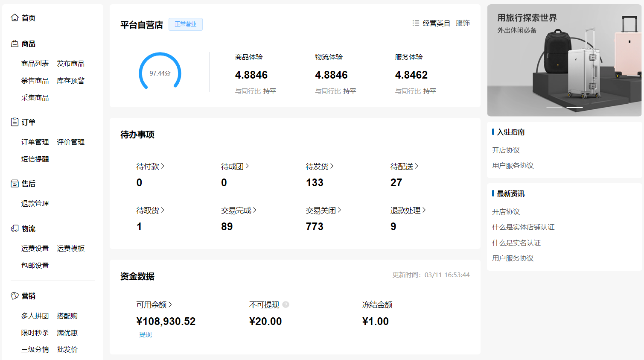Open 多人拼团 marketing item

tap(35, 316)
